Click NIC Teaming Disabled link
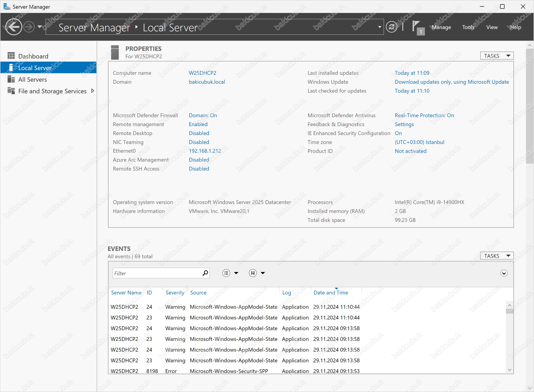The image size is (534, 392). pos(199,142)
